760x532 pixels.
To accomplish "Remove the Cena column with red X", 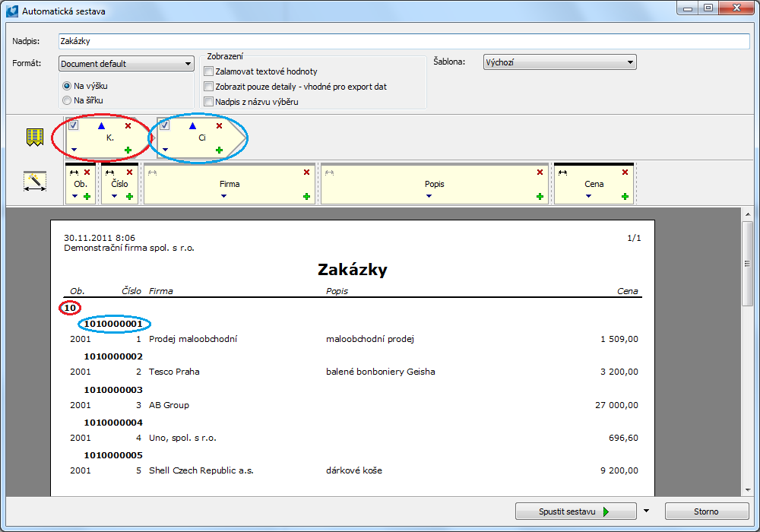I will coord(625,172).
